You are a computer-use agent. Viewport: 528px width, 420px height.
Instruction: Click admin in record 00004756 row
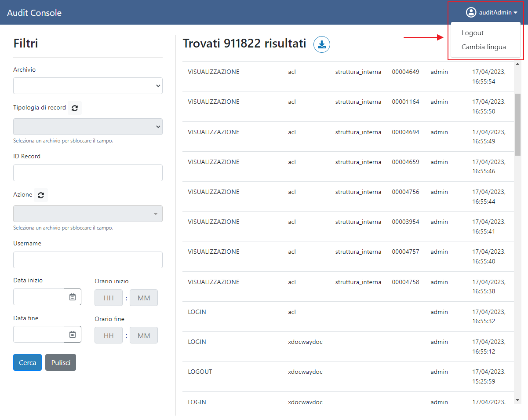tap(439, 192)
